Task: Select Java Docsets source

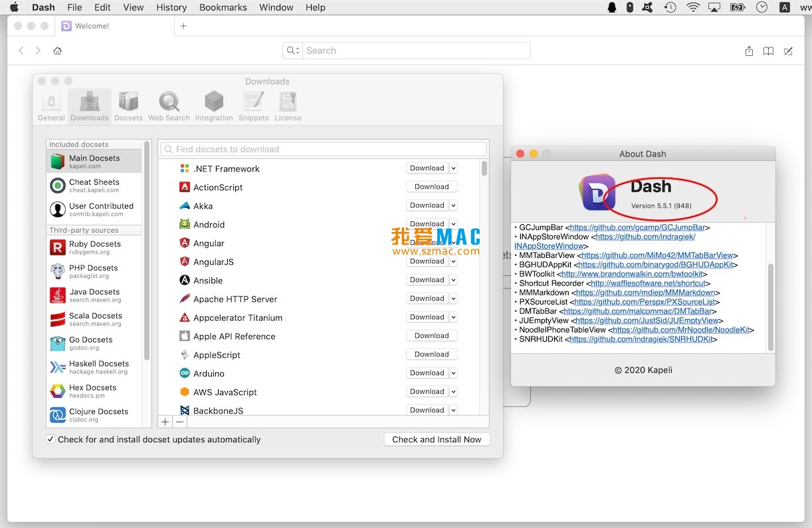Action: [x=94, y=295]
